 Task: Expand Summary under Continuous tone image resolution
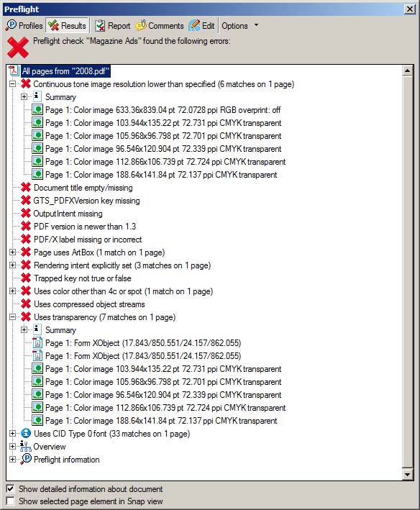24,97
